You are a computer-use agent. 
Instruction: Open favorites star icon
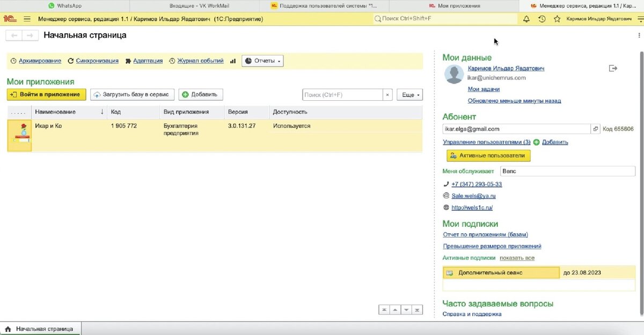[557, 19]
